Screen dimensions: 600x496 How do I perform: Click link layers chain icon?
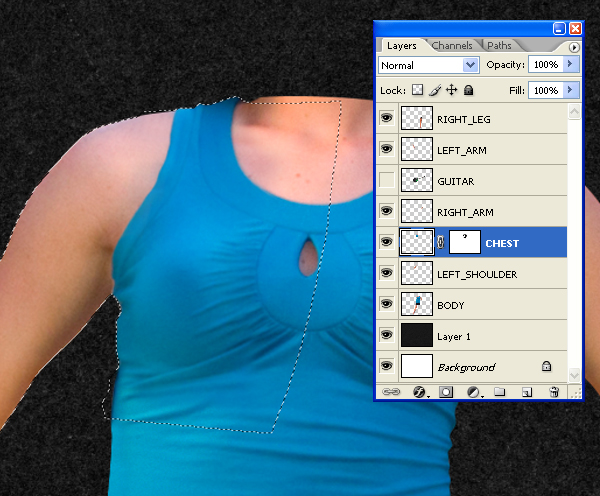coord(391,392)
